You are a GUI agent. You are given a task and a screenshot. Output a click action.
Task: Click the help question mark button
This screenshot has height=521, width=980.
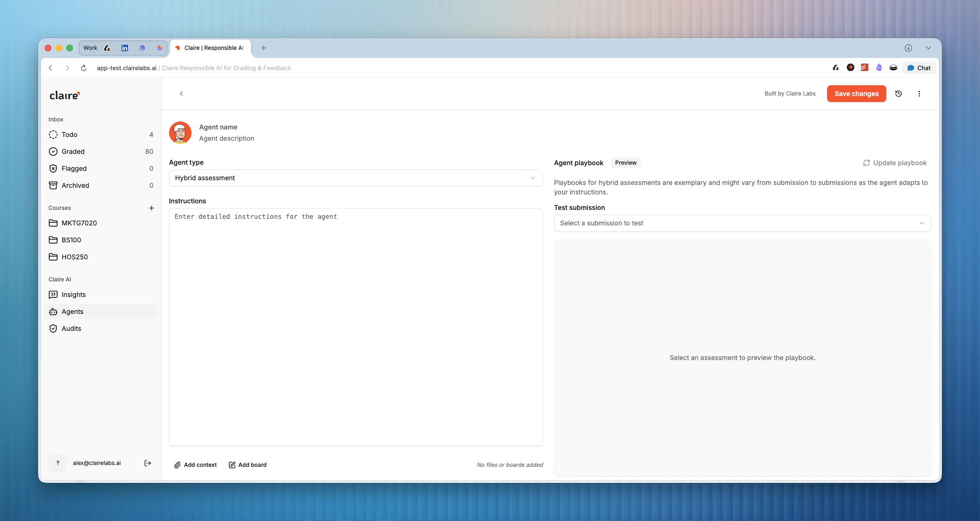point(58,463)
